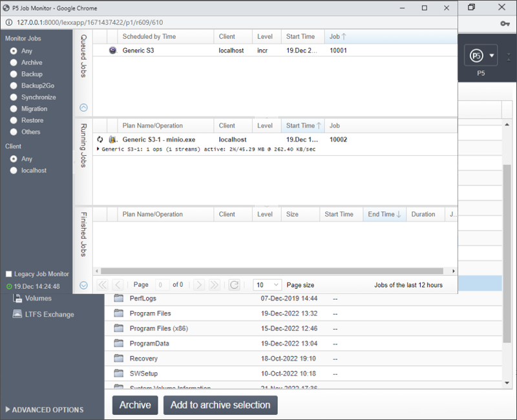Click the browser address bar URL
The image size is (517, 420).
(x=90, y=23)
